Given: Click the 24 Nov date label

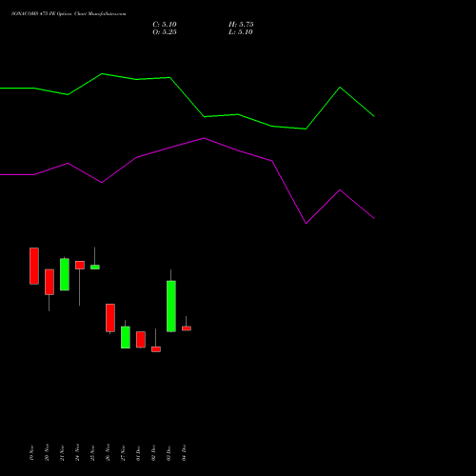Looking at the screenshot, I should tap(77, 453).
